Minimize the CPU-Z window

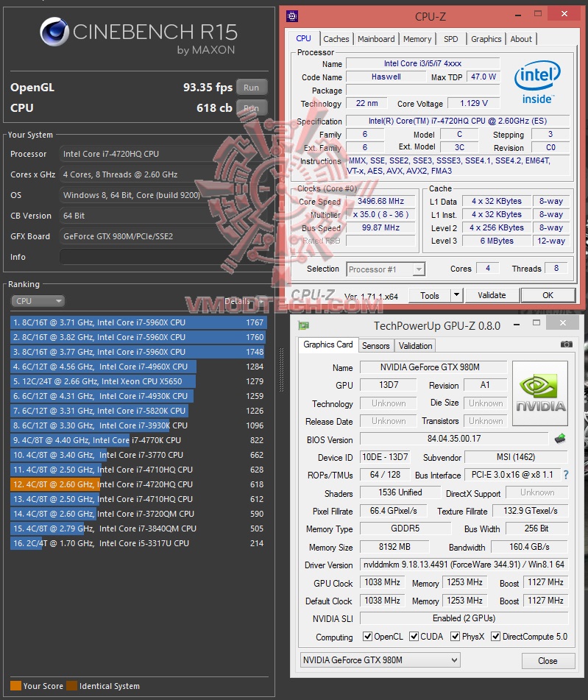coord(518,15)
